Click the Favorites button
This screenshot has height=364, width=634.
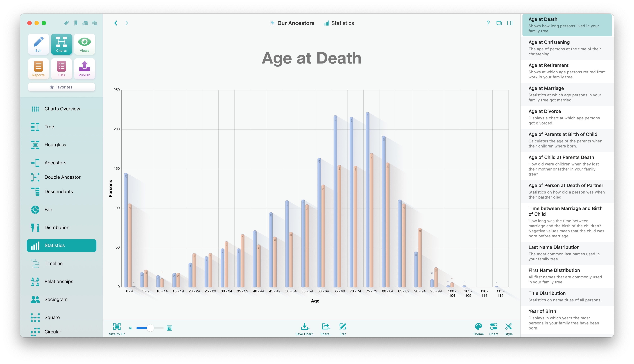pos(62,87)
